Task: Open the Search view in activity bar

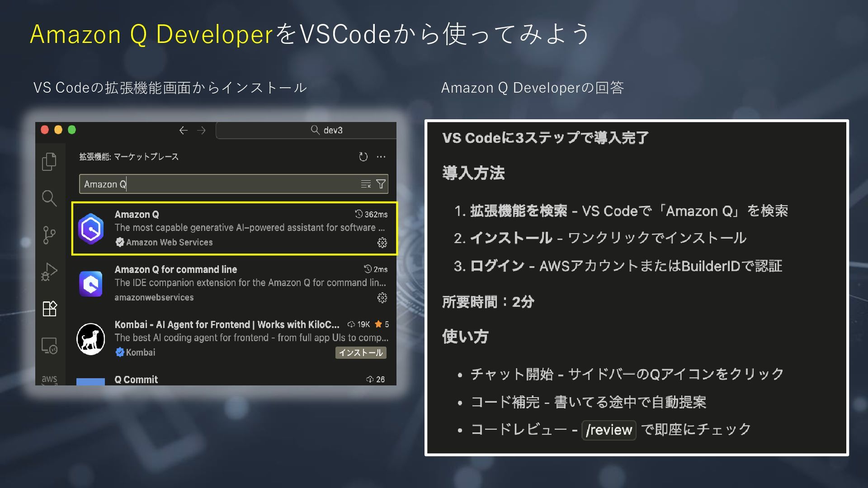Action: (49, 198)
